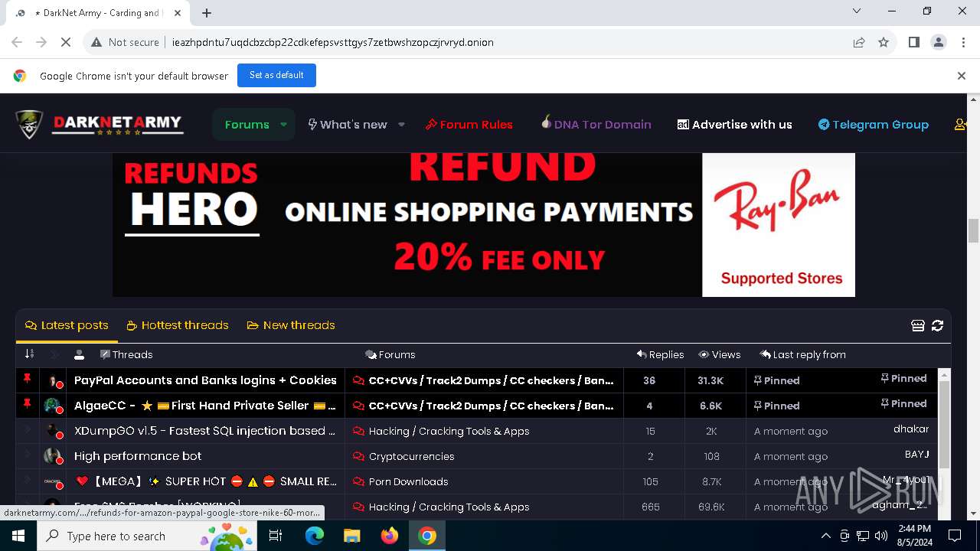The height and width of the screenshot is (551, 980).
Task: Open the High performance bot thread
Action: click(x=138, y=456)
